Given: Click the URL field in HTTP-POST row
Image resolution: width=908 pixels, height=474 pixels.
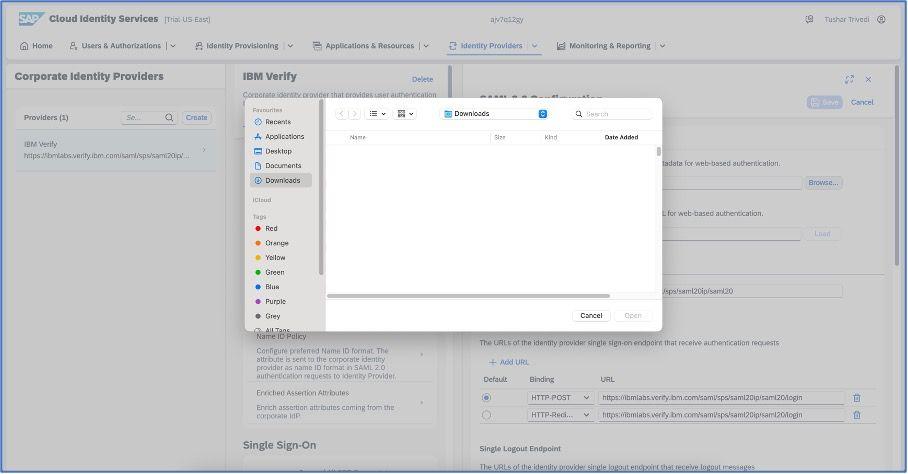Looking at the screenshot, I should (721, 398).
